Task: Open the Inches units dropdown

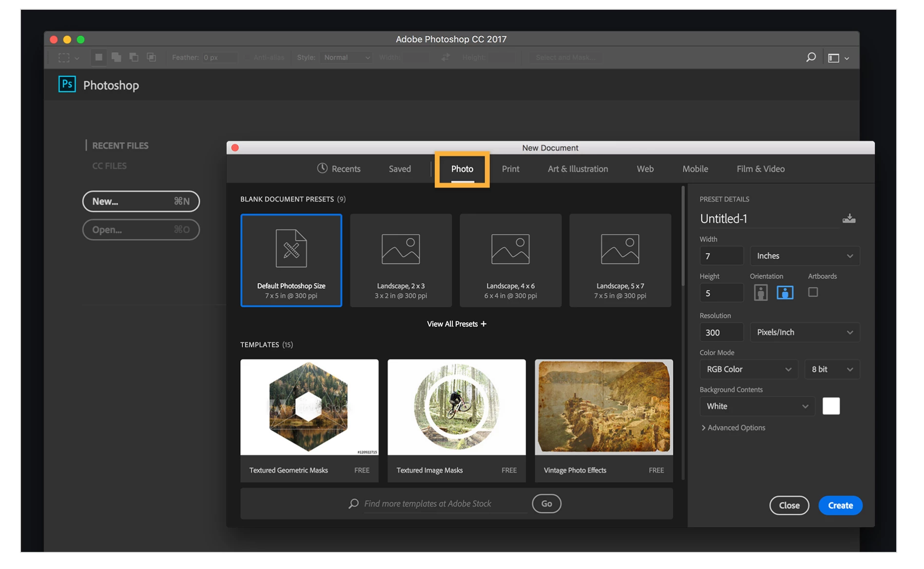Action: tap(805, 256)
